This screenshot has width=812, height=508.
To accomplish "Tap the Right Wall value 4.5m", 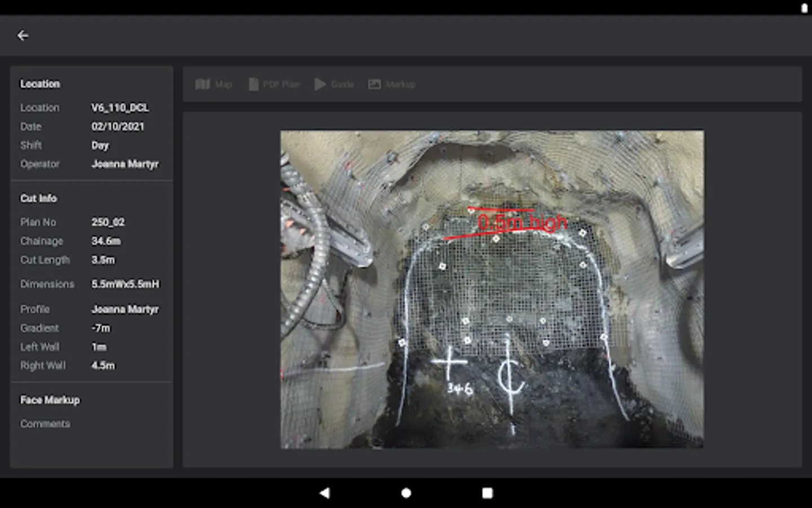I will coord(103,365).
